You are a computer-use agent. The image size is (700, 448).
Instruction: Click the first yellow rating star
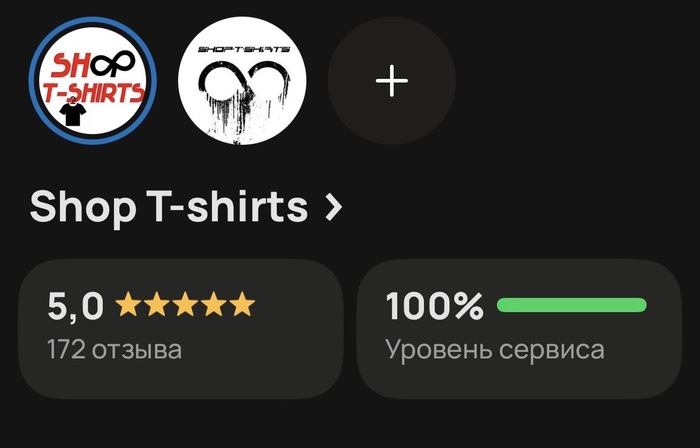click(x=128, y=304)
